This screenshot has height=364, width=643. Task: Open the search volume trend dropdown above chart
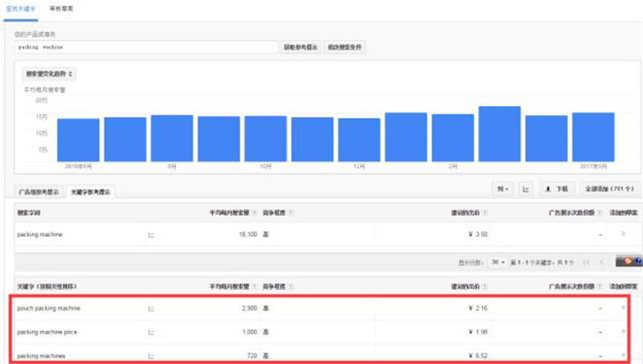click(49, 73)
